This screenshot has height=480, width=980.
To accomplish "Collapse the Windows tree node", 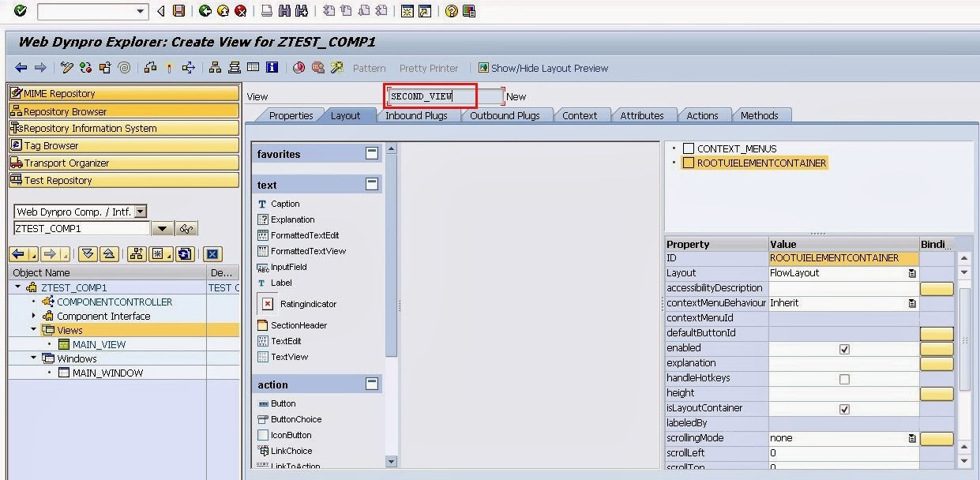I will 34,358.
